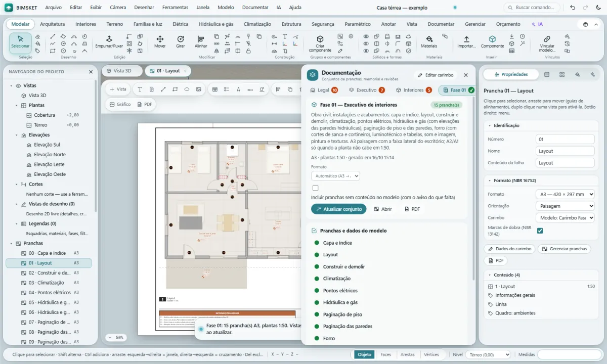Collapse the Identificação section
The image size is (607, 364).
point(489,125)
